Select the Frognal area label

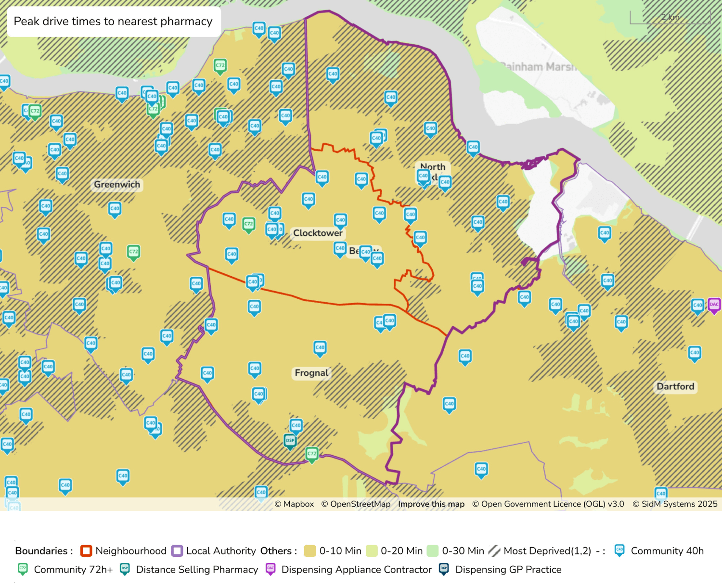(x=311, y=373)
